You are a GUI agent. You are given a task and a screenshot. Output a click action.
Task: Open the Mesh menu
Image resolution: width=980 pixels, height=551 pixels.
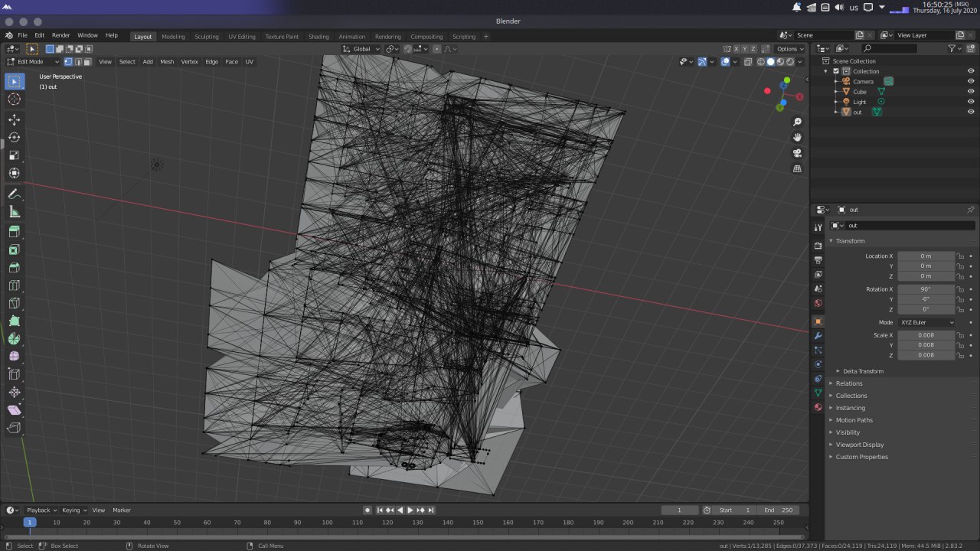pyautogui.click(x=167, y=62)
